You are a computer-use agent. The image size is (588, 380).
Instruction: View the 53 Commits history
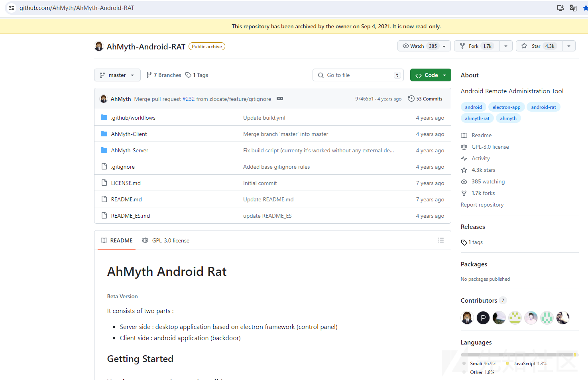425,98
